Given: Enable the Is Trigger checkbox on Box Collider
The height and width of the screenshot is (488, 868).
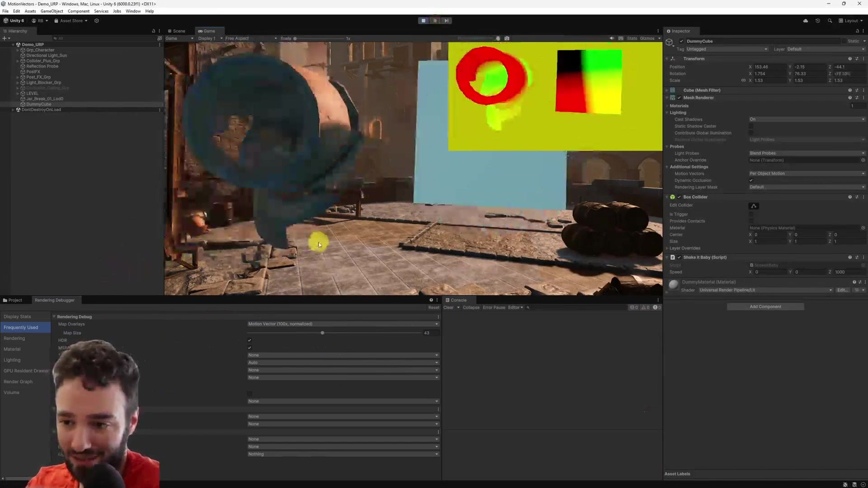Looking at the screenshot, I should [x=751, y=214].
